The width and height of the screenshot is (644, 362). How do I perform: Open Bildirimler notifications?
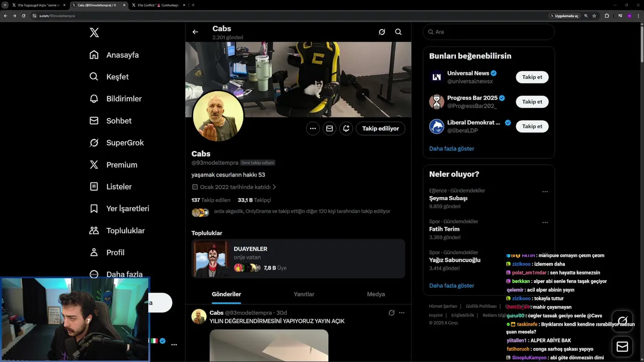115,99
